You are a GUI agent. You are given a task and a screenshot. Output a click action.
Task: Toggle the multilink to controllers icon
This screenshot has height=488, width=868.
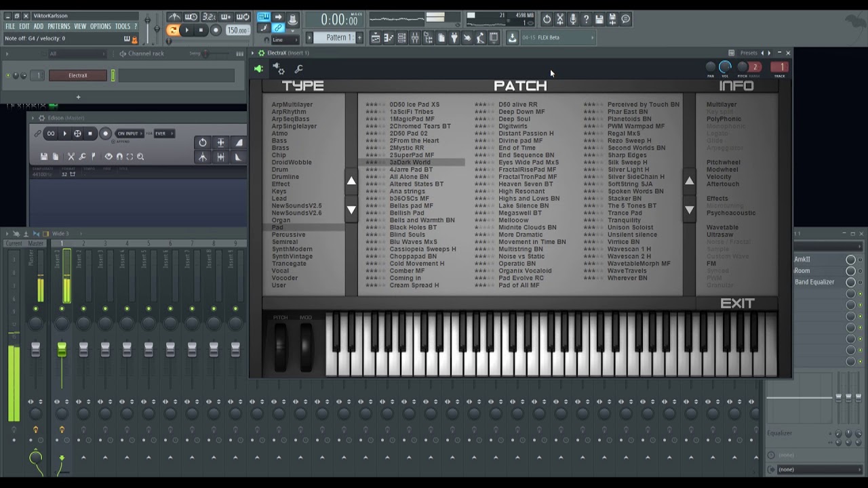[278, 28]
